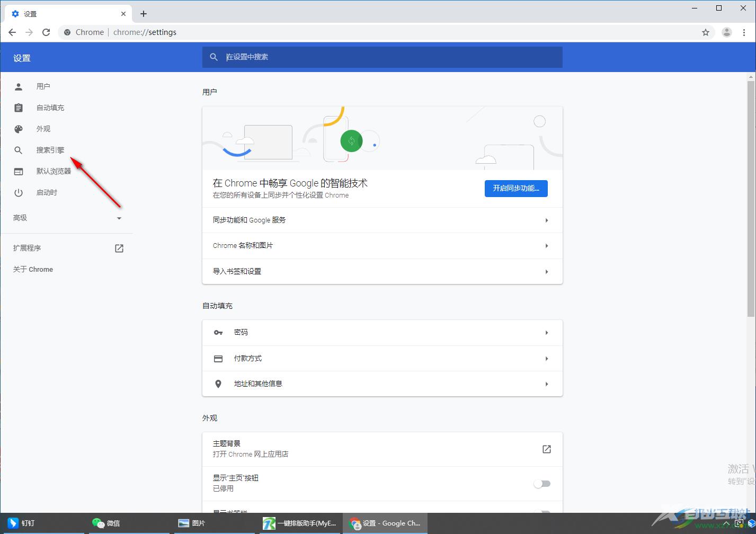The width and height of the screenshot is (756, 534).
Task: Select 外观 in the settings sidebar
Action: (43, 129)
